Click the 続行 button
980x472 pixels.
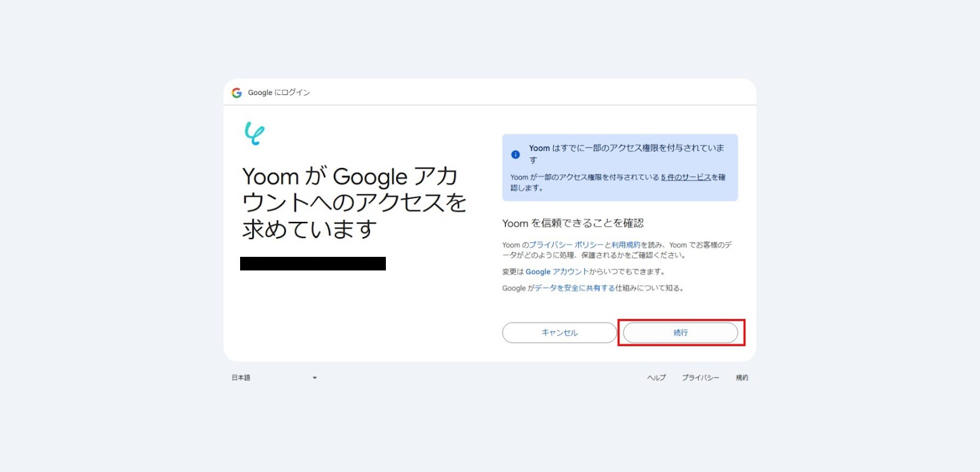tap(680, 333)
